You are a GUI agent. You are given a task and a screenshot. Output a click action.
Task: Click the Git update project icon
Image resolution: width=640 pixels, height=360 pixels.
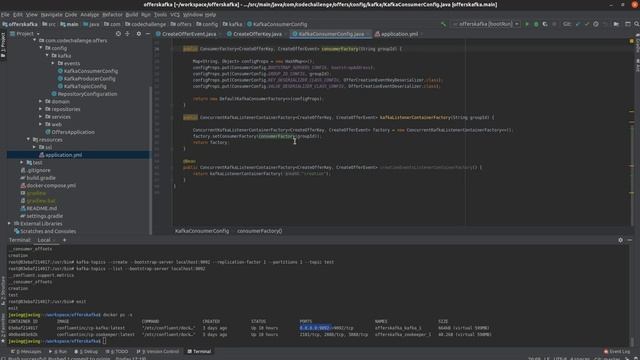click(x=578, y=24)
